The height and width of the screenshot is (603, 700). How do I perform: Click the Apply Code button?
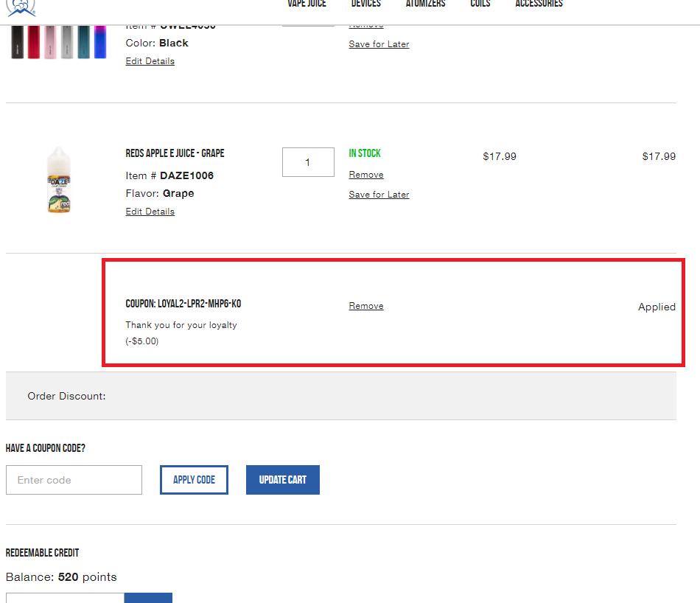click(195, 480)
